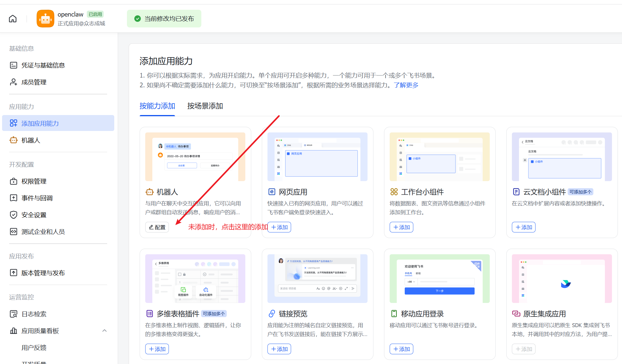Click the 了解更多 link
622x364 pixels.
pyautogui.click(x=406, y=85)
